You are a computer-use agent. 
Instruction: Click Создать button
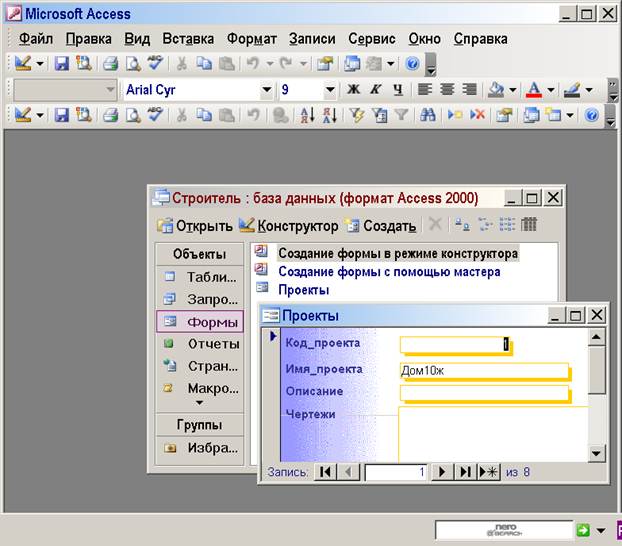(380, 225)
